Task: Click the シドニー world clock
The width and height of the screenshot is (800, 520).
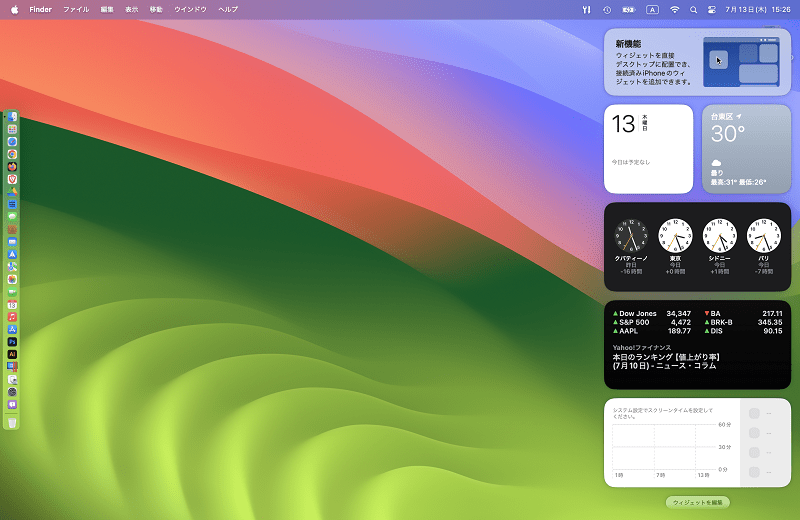Action: coord(719,247)
